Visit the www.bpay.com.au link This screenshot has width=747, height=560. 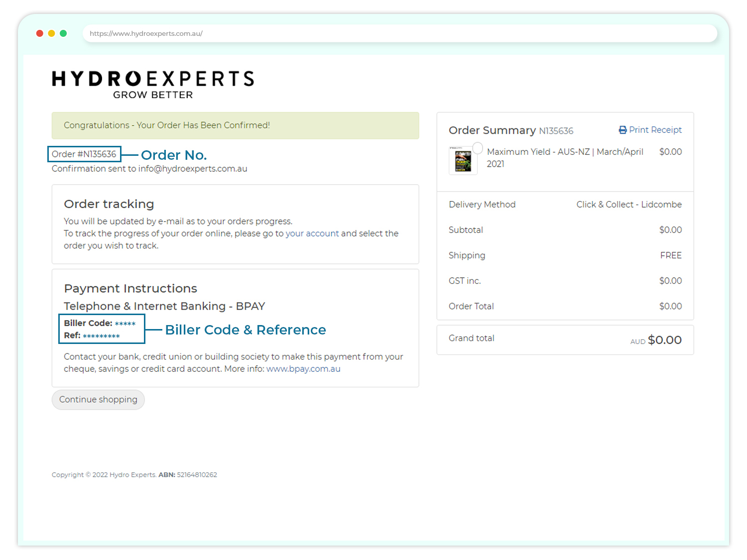303,369
